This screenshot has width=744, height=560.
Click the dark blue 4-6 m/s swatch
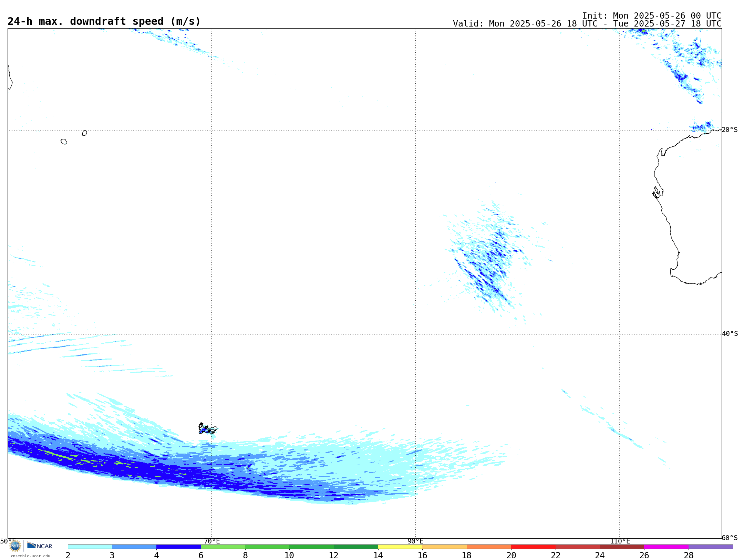click(x=179, y=547)
